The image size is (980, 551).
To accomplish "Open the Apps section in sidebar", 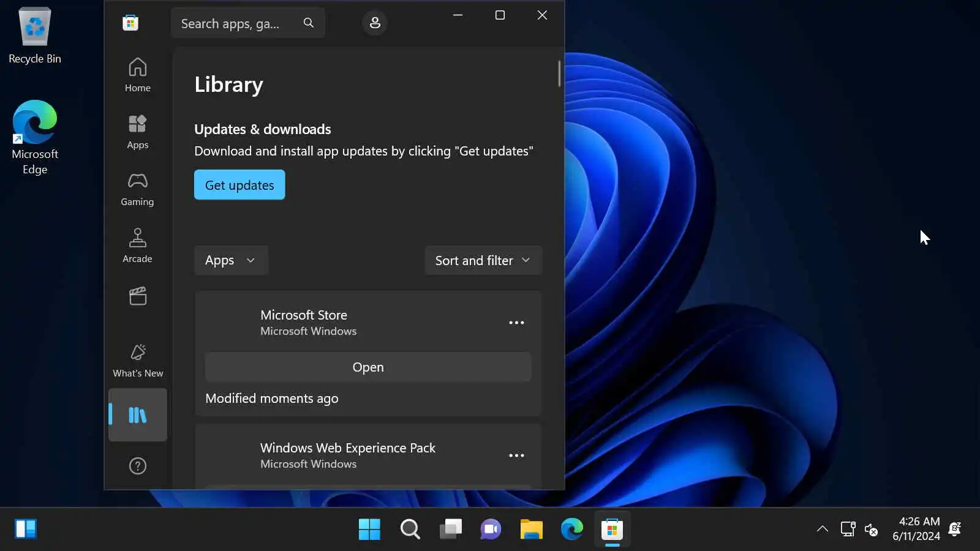I will (x=138, y=132).
